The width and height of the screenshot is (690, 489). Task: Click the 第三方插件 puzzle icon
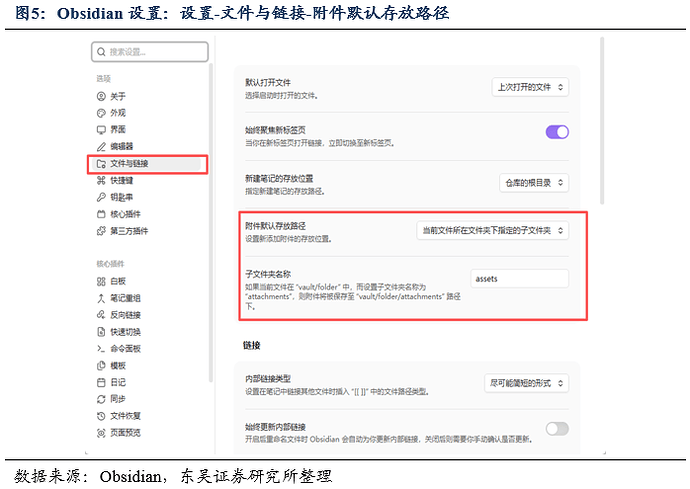pos(101,231)
